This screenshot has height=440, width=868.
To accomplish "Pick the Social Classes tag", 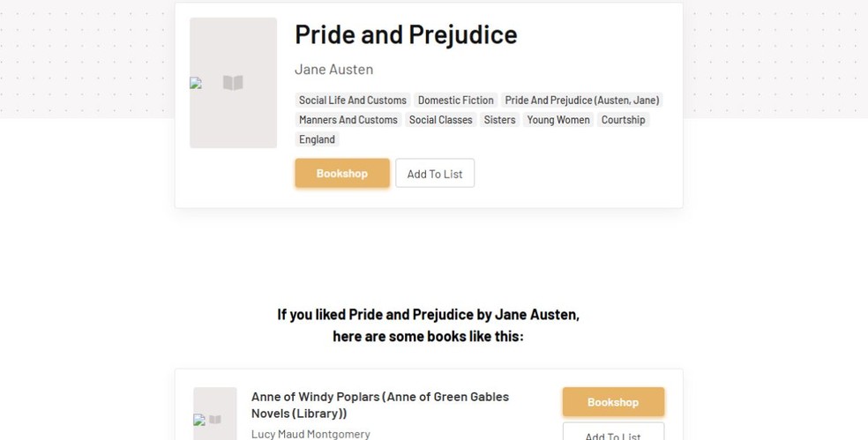I will [441, 120].
